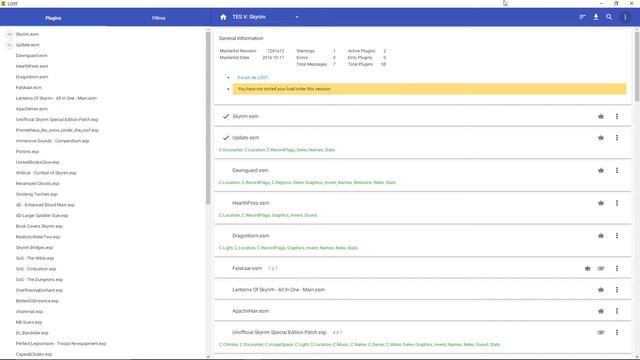
Task: Open the main three-dot menu in header
Action: coord(625,17)
